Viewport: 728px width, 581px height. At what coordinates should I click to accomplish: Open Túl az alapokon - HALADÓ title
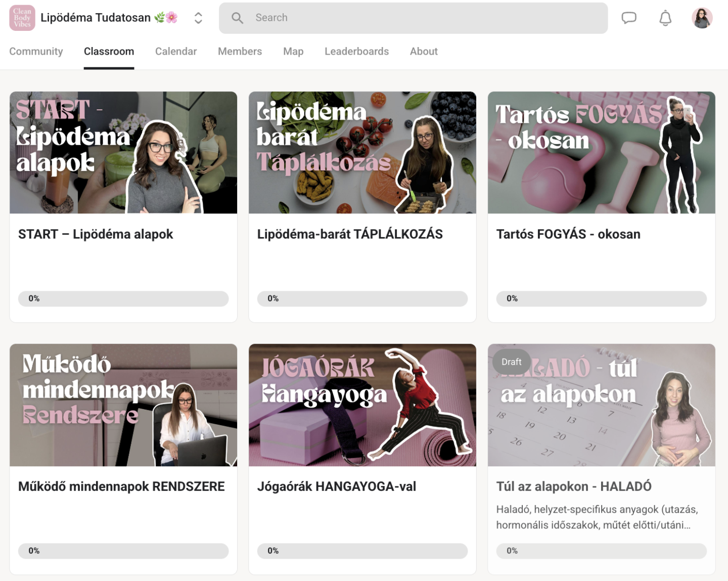click(x=574, y=486)
